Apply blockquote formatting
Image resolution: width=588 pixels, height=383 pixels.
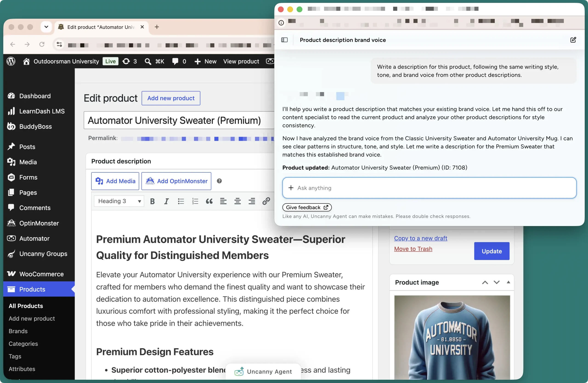(209, 201)
